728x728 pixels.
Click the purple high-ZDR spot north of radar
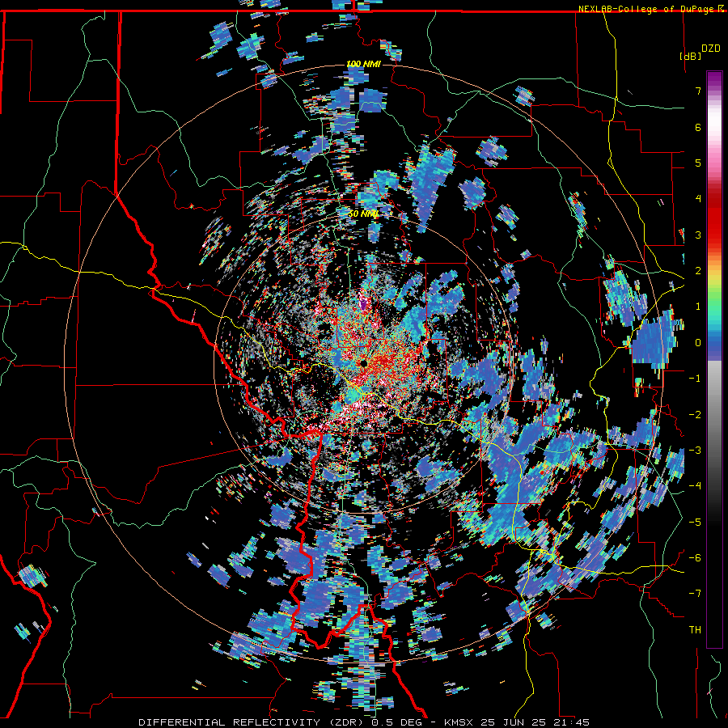(363, 304)
